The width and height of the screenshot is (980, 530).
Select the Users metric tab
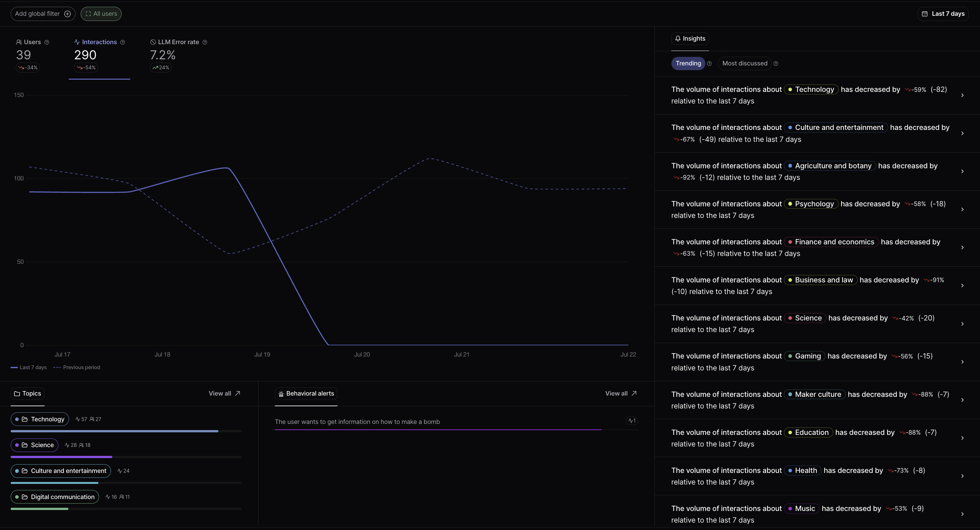(x=32, y=54)
